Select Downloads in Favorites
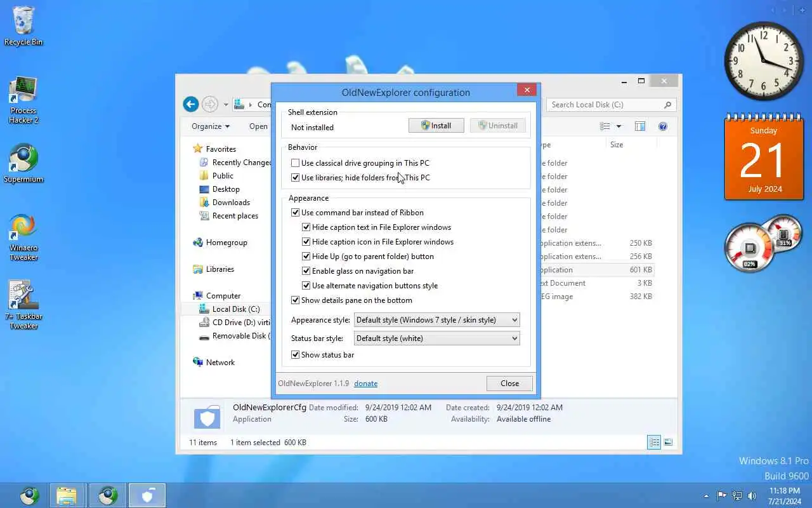This screenshot has height=508, width=812. pyautogui.click(x=225, y=203)
